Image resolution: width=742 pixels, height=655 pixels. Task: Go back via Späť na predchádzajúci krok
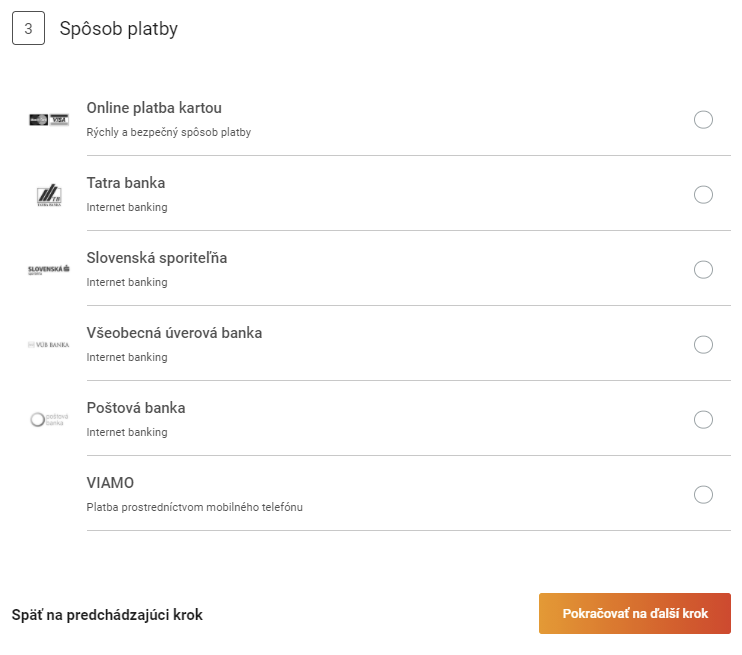tap(107, 615)
